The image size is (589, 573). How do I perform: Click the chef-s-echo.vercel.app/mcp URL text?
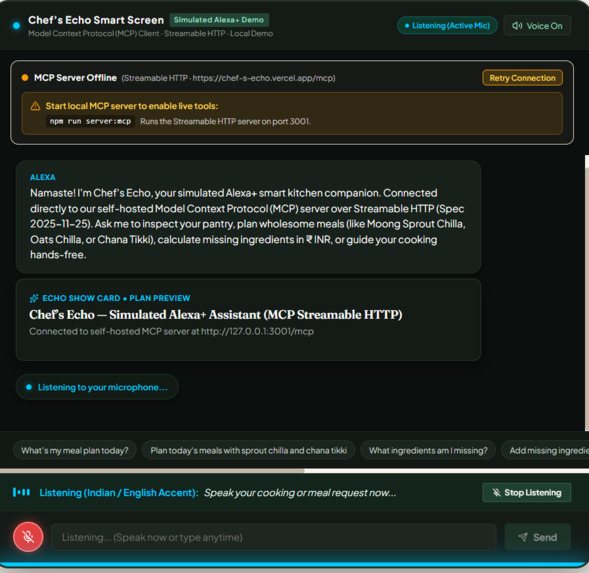(x=264, y=78)
